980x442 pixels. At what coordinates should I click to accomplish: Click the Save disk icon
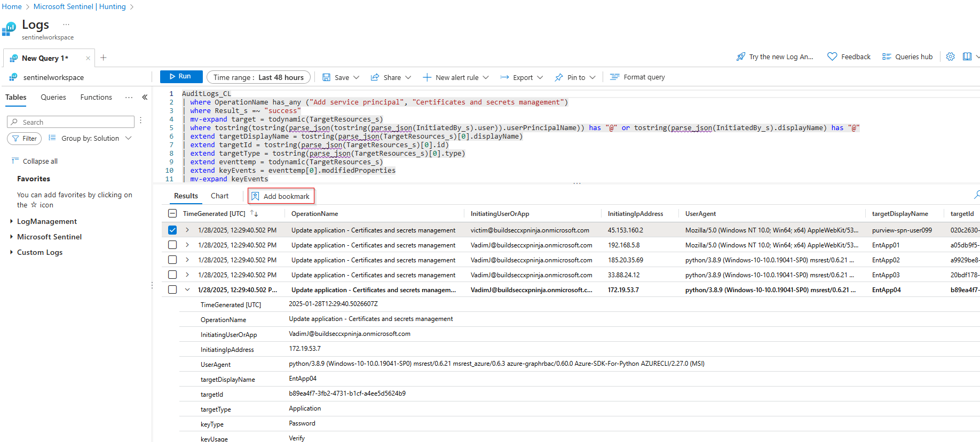coord(327,77)
